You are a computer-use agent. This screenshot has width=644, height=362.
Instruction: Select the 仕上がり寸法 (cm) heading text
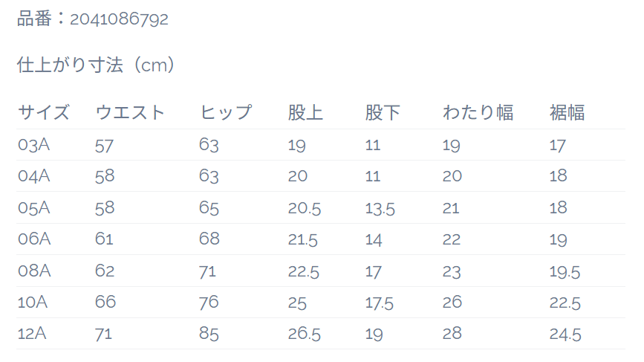(95, 65)
